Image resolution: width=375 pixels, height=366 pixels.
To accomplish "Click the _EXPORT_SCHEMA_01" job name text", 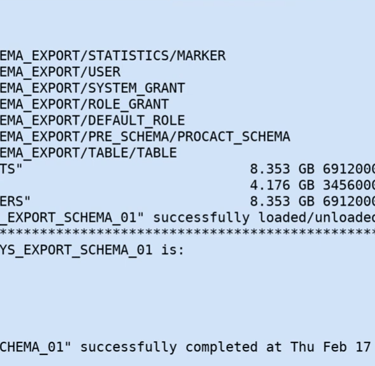I will (x=72, y=218).
